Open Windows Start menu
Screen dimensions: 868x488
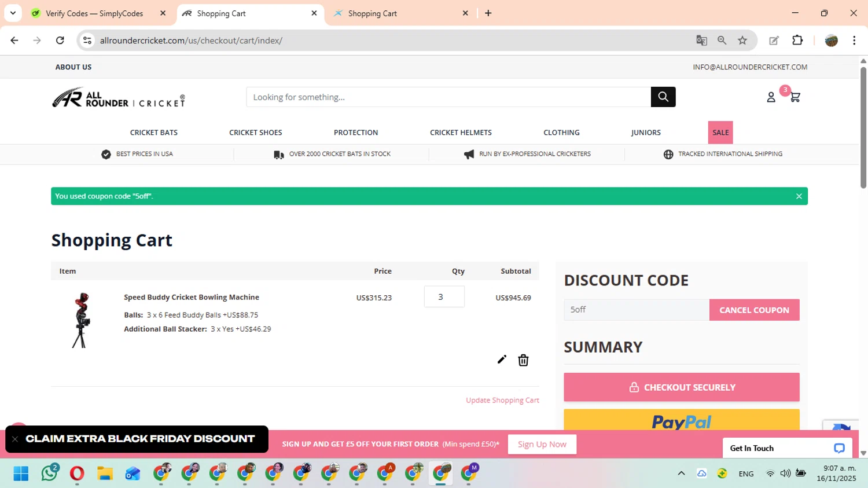coord(21,474)
